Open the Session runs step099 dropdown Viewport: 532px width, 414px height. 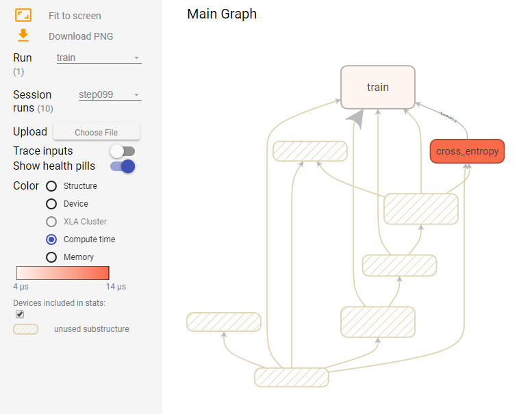[x=110, y=94]
